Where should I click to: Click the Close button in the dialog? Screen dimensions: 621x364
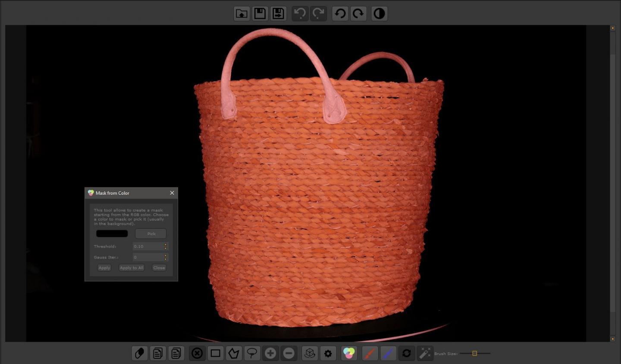[159, 268]
